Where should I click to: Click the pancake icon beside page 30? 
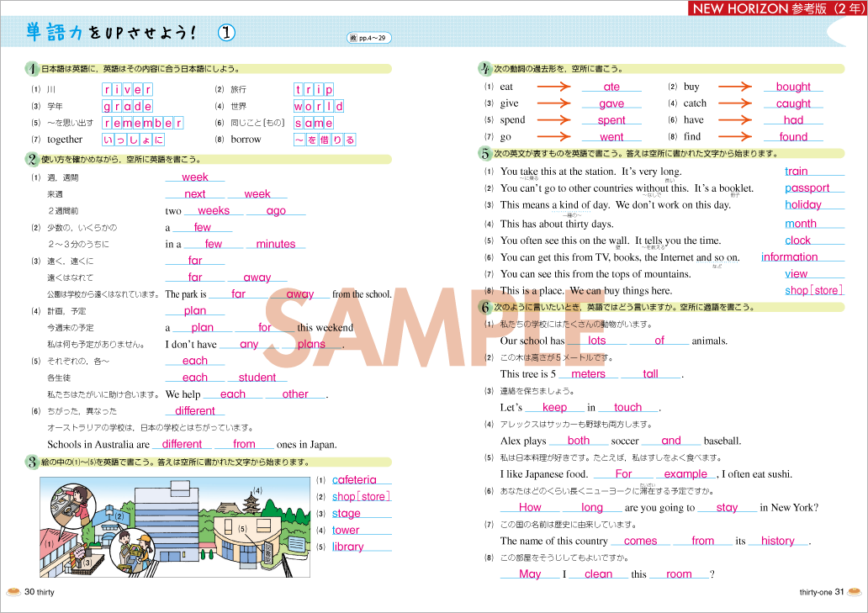(13, 591)
